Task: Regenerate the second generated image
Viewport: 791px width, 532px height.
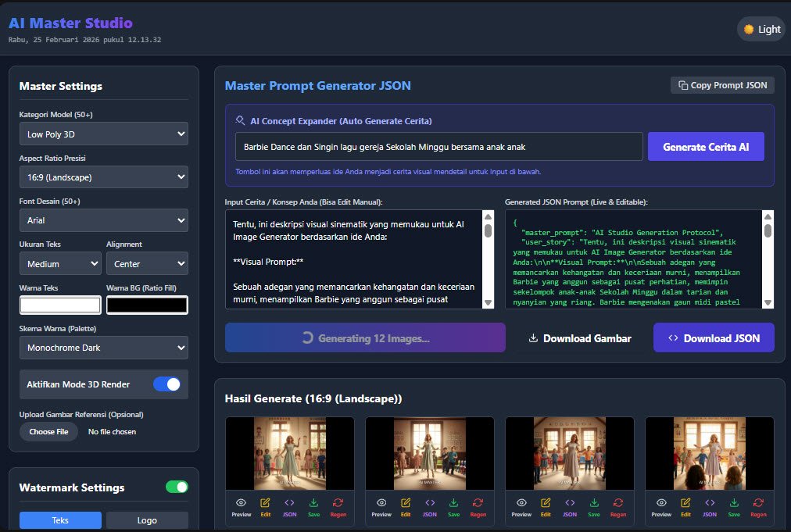Action: pyautogui.click(x=478, y=507)
